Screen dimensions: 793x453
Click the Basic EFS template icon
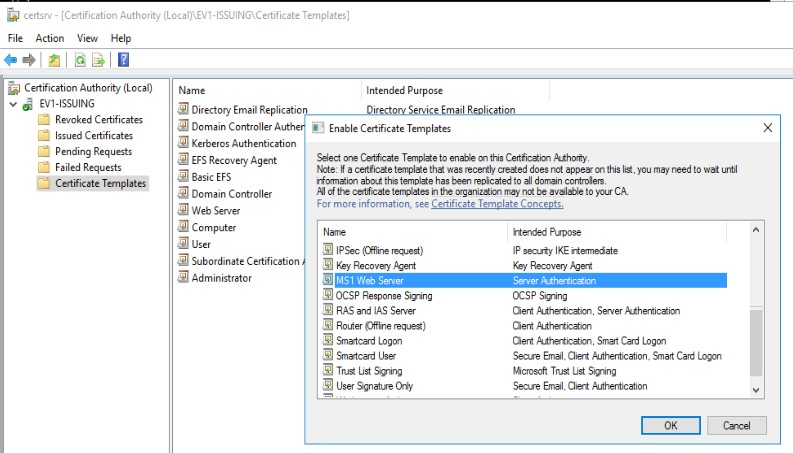pos(183,176)
